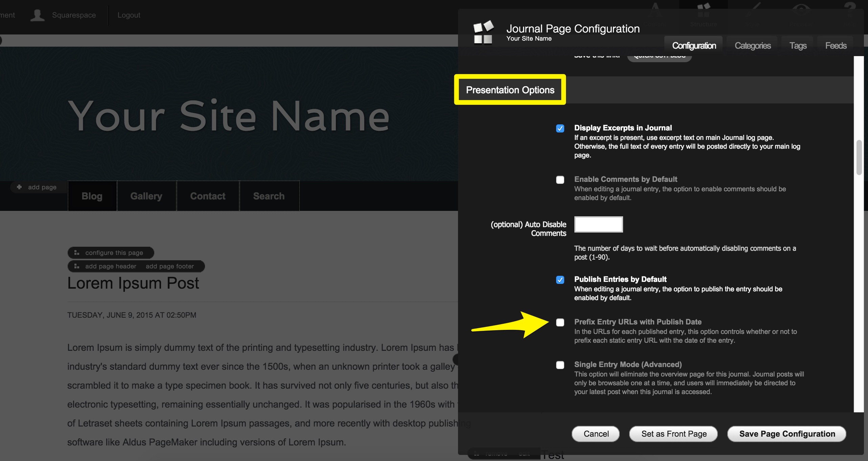
Task: Enable Comments by Default checkbox
Action: (x=560, y=180)
